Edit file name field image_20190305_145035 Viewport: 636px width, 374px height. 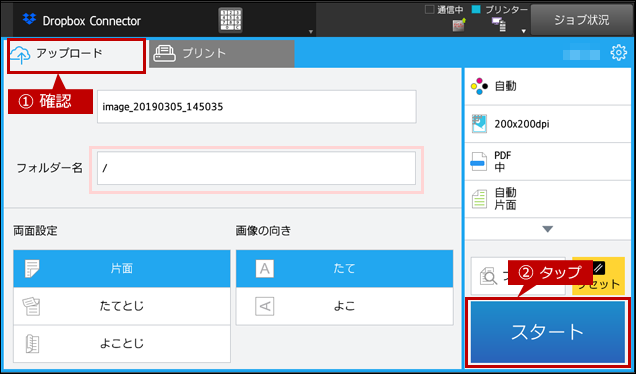coord(256,107)
